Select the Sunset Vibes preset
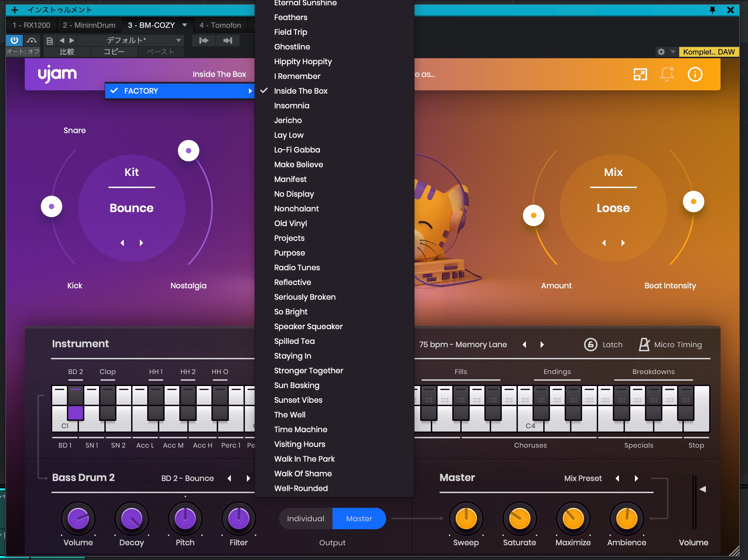The width and height of the screenshot is (748, 560). click(298, 400)
